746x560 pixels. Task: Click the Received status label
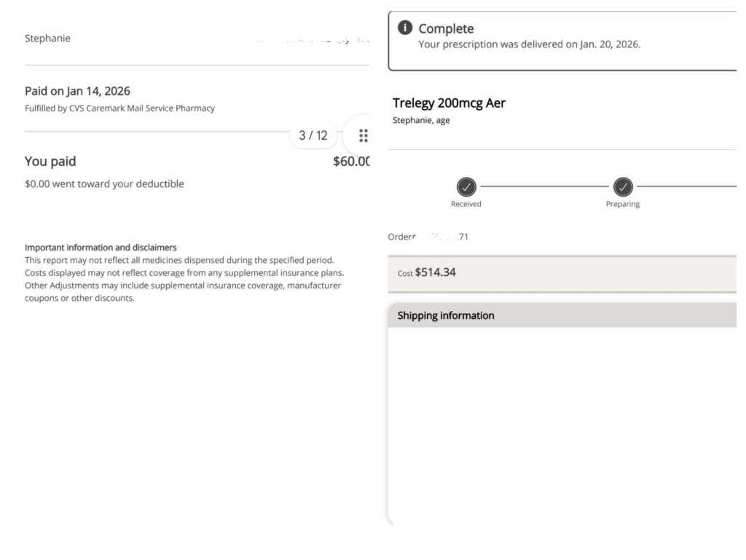[466, 204]
